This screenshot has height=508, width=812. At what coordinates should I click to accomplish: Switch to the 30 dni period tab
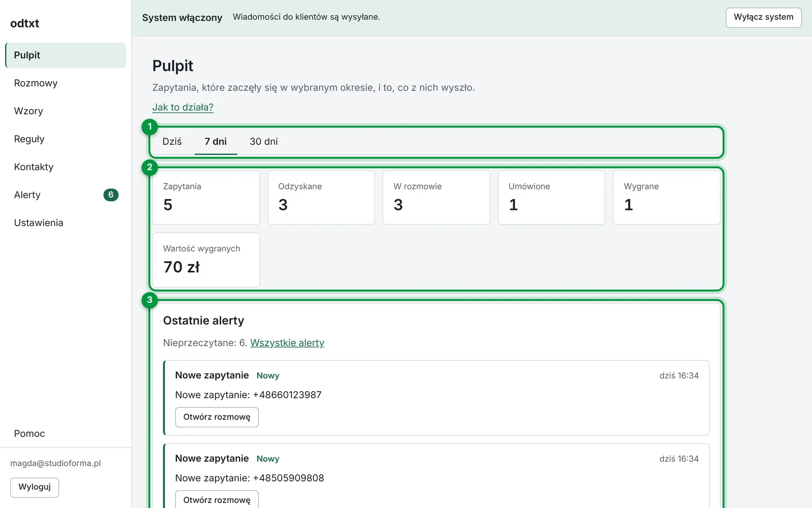click(264, 142)
